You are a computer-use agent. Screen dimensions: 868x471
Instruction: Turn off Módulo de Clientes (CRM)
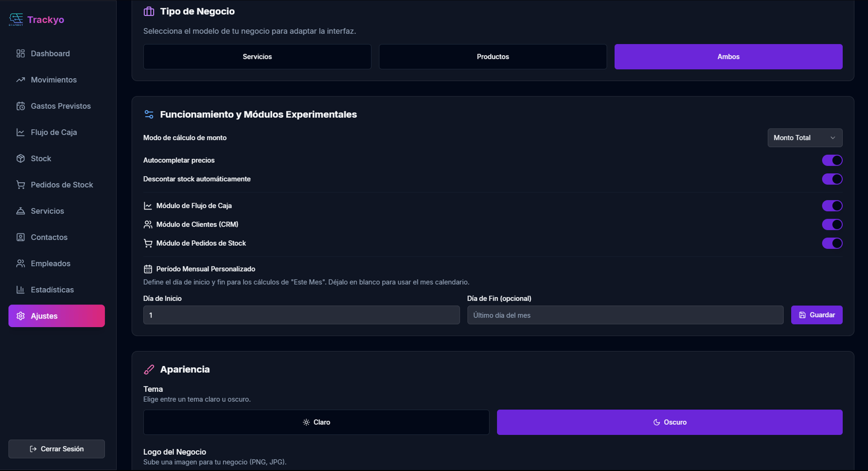832,224
